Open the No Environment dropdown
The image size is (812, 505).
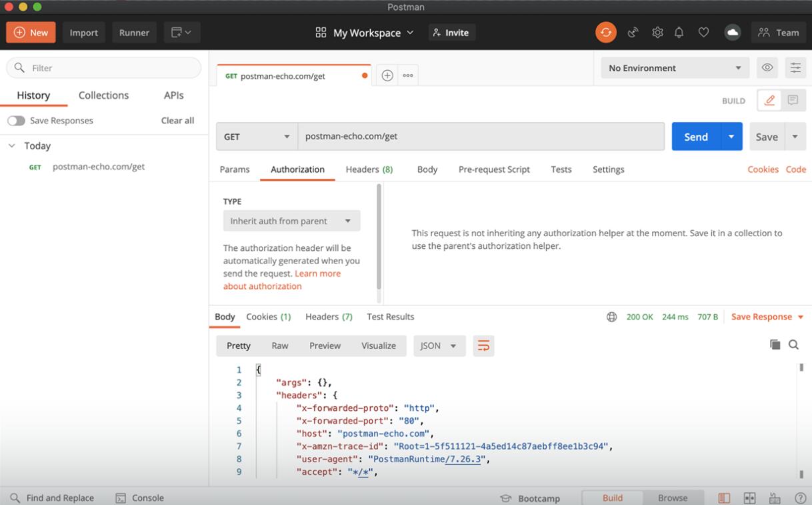coord(675,67)
